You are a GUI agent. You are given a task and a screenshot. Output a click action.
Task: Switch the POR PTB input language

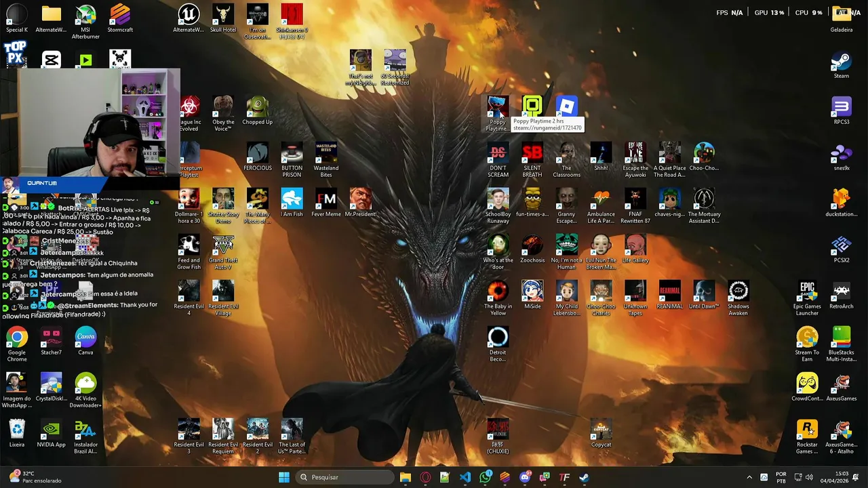click(781, 477)
